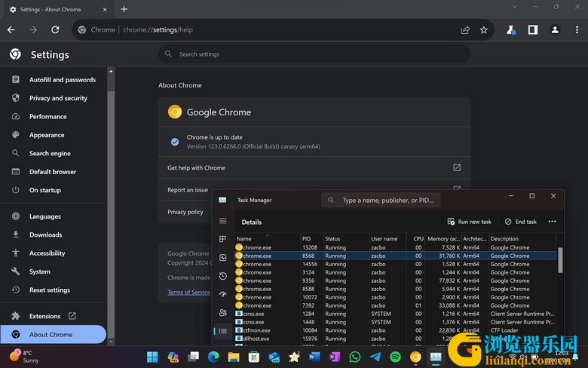
Task: Open Windows Start button on taskbar
Action: coord(152,357)
